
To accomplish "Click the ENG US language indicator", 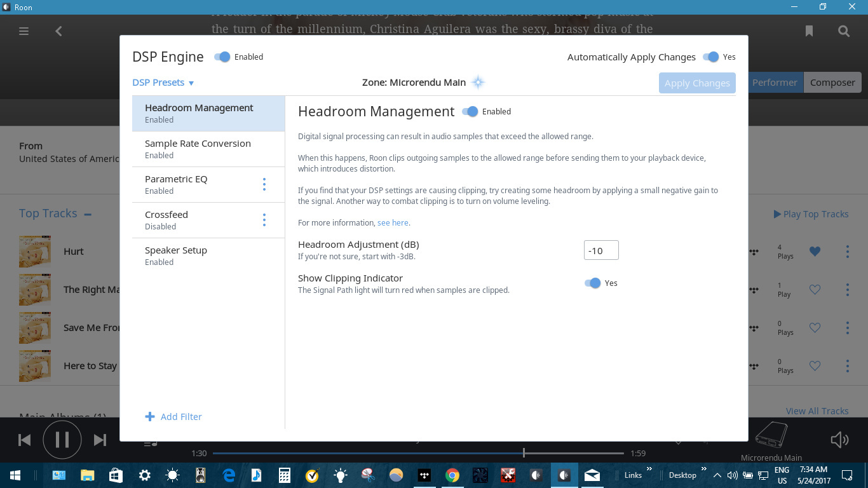I will 782,475.
